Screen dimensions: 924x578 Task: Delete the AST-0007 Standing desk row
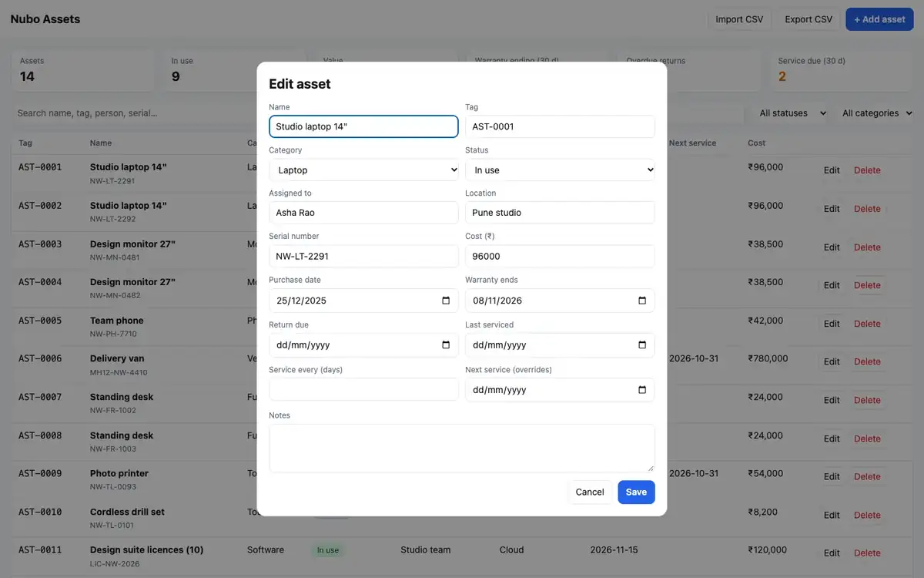pyautogui.click(x=867, y=400)
